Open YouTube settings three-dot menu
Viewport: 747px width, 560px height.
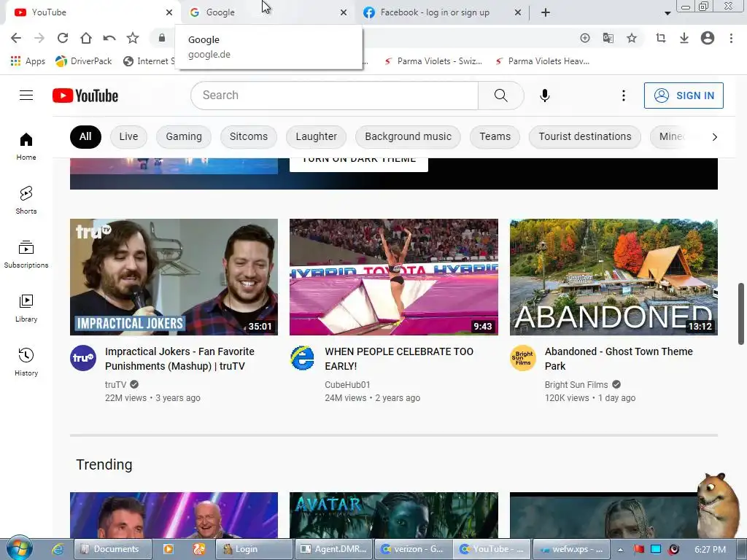point(623,96)
